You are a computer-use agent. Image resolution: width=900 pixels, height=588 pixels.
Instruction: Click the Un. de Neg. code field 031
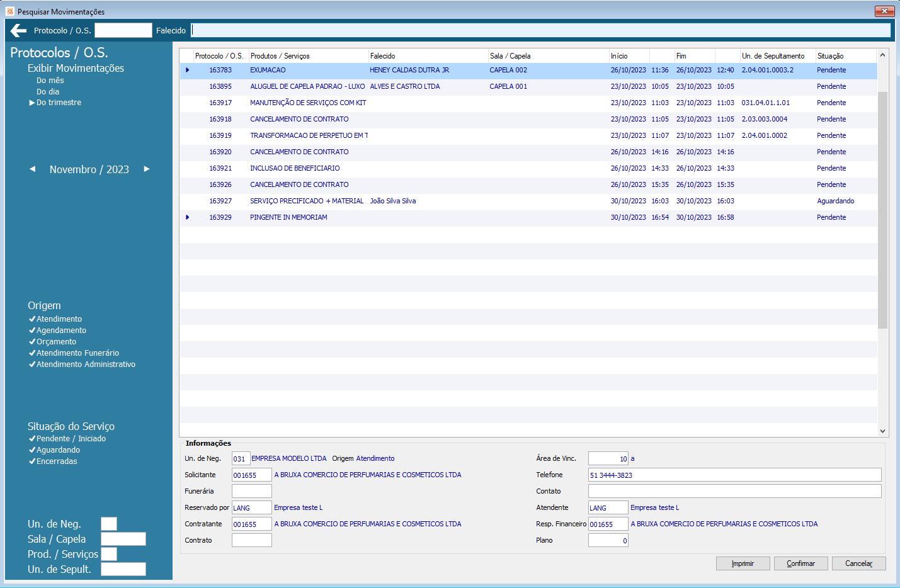tap(241, 458)
